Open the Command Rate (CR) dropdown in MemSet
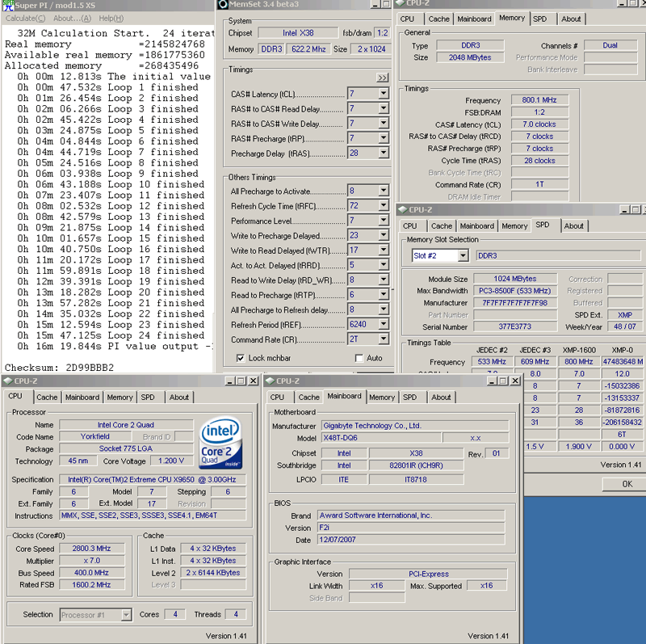Viewport: 646px width, 644px height. (384, 339)
